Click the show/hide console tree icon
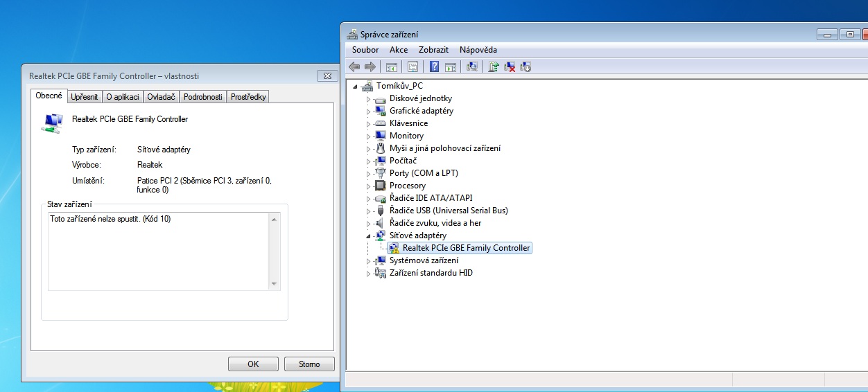Screen dimensions: 868x392 (392, 66)
